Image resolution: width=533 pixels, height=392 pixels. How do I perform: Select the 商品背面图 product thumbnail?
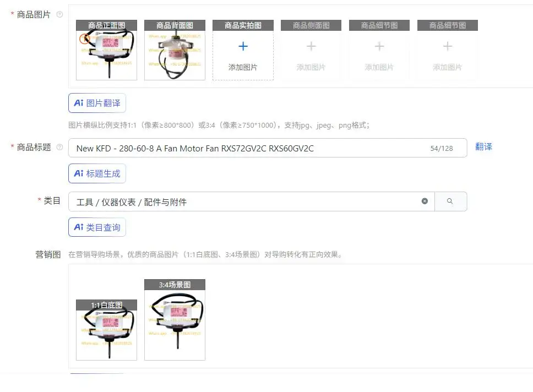click(175, 50)
